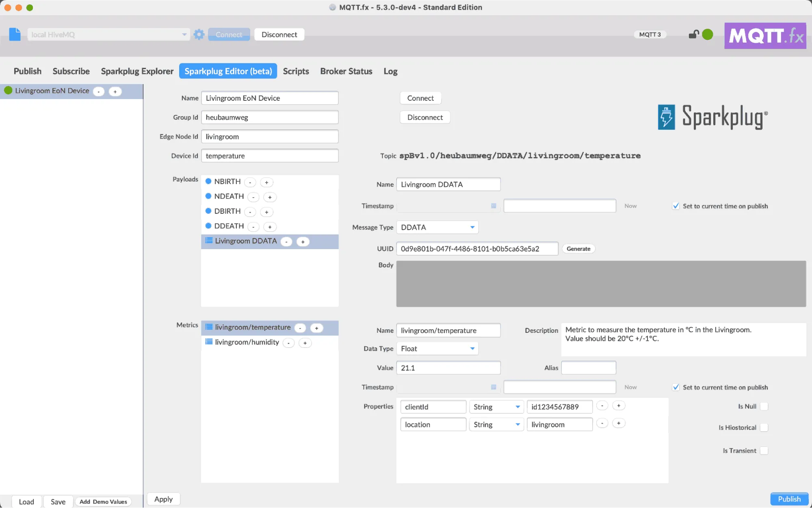This screenshot has width=812, height=508.
Task: Add a property after location
Action: tap(619, 423)
